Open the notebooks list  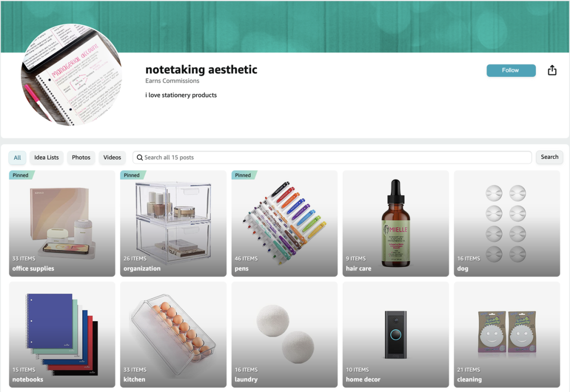coord(62,334)
